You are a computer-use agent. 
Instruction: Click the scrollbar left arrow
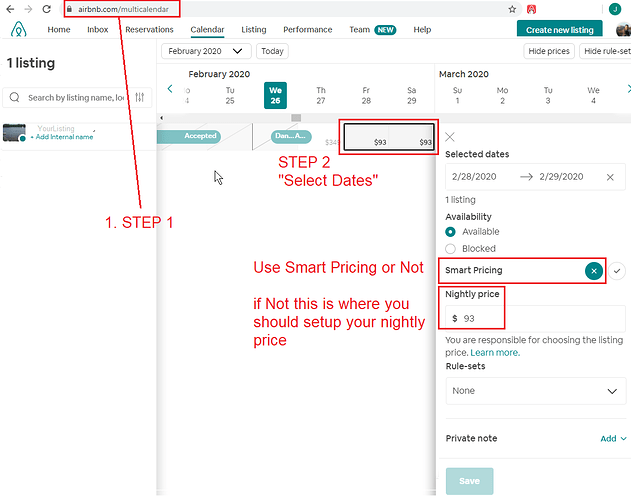[x=161, y=118]
